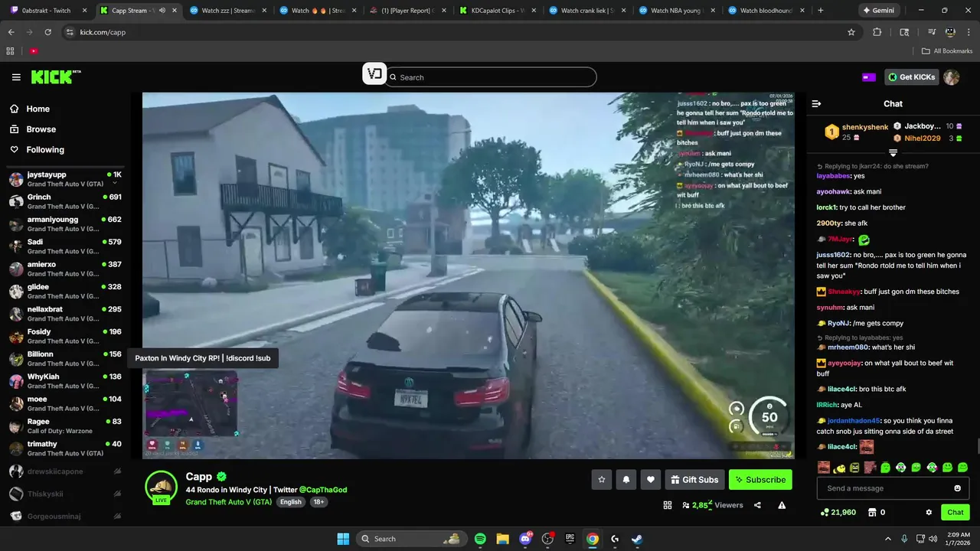This screenshot has height=551, width=980.
Task: Click the purple wallet icon in header
Action: click(x=869, y=77)
